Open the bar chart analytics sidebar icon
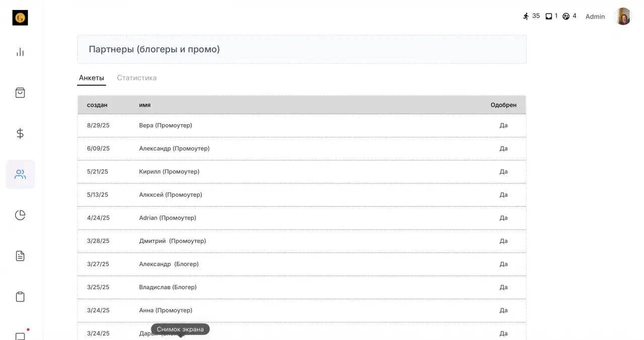Image resolution: width=644 pixels, height=340 pixels. point(20,52)
